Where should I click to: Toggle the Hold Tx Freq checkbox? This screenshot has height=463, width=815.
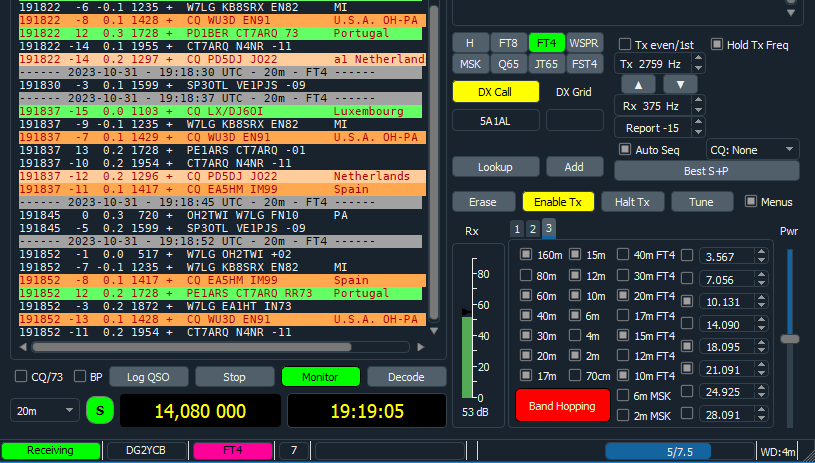(716, 44)
